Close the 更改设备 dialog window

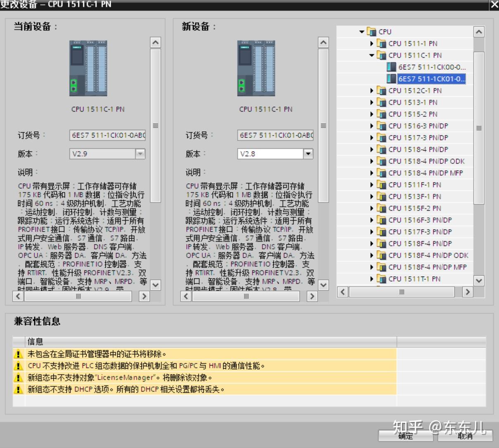click(x=494, y=5)
